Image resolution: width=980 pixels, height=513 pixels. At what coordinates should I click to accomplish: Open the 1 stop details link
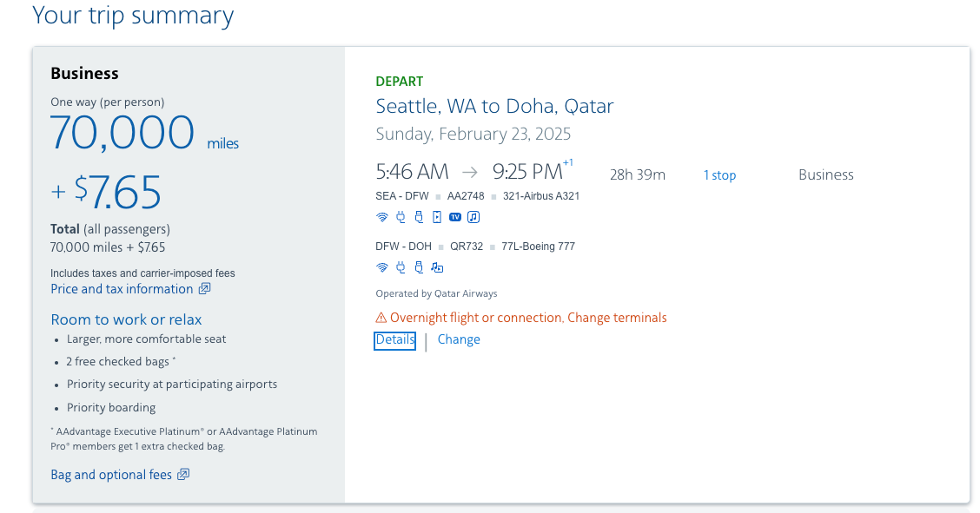click(719, 175)
